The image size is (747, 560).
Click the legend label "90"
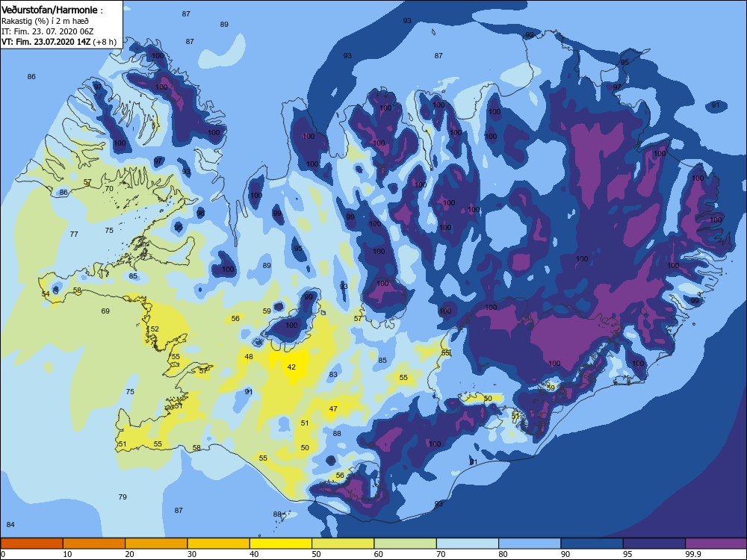coord(565,554)
